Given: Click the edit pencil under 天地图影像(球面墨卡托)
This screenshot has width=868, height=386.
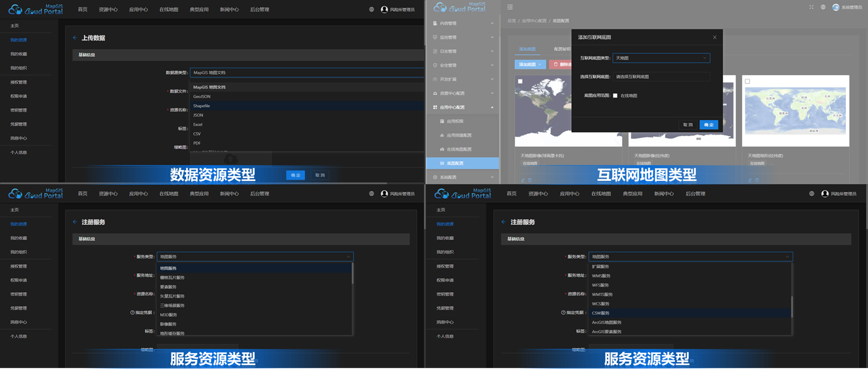Looking at the screenshot, I should [x=522, y=180].
